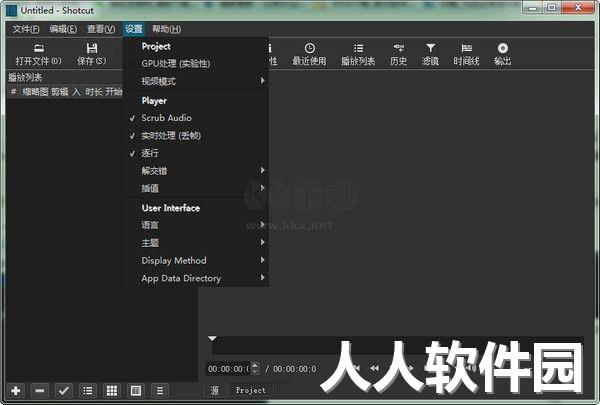Switch playlist to tiles grid view

(x=112, y=391)
